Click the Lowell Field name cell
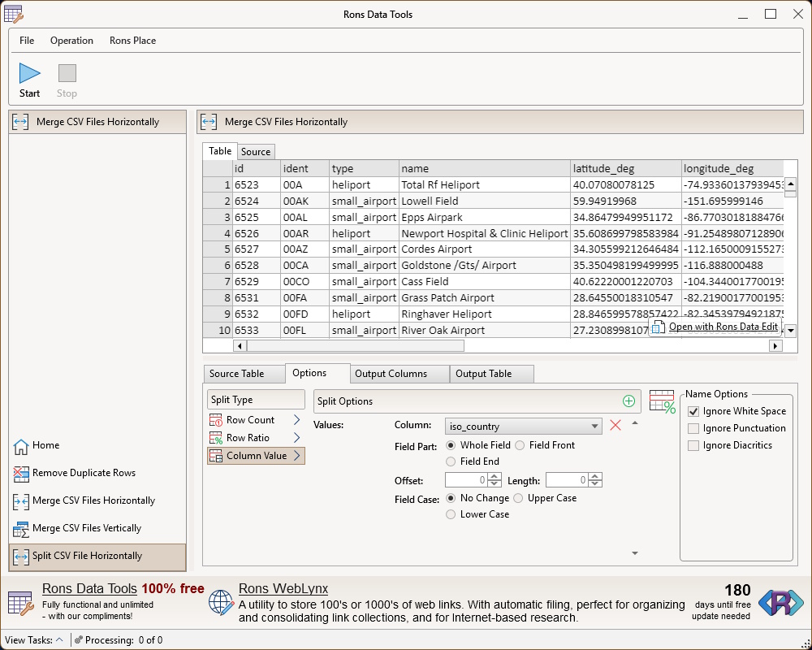This screenshot has width=812, height=650. (x=485, y=201)
